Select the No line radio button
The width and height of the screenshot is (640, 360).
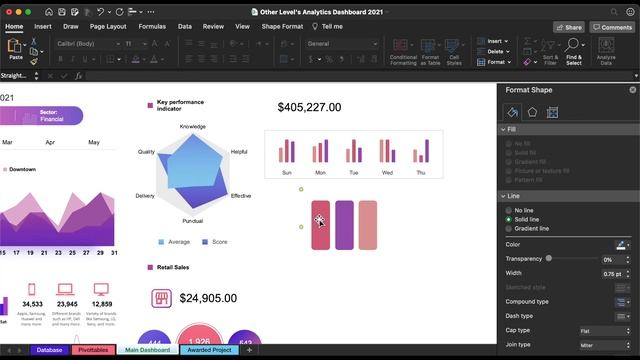(508, 210)
